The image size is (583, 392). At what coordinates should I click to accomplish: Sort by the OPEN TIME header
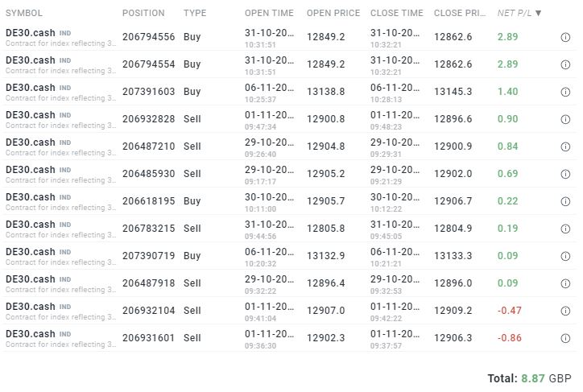pyautogui.click(x=269, y=13)
